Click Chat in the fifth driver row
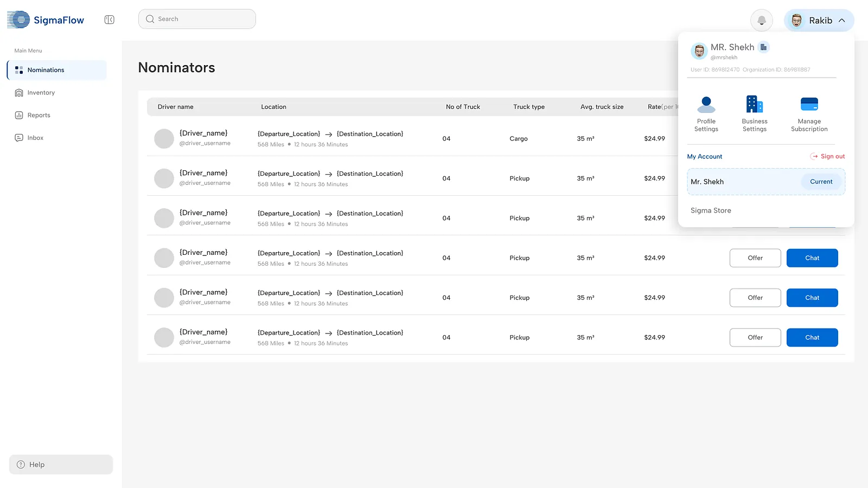The height and width of the screenshot is (488, 868). (x=812, y=298)
